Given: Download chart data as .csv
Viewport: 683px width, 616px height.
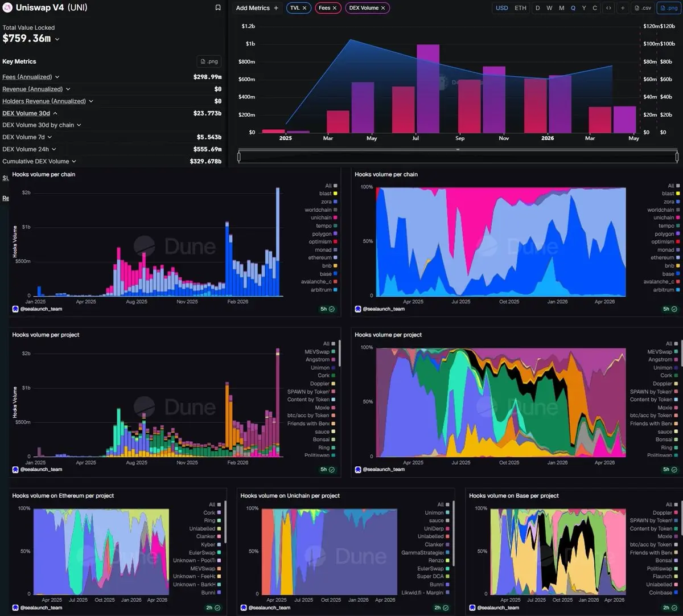Looking at the screenshot, I should tap(643, 8).
